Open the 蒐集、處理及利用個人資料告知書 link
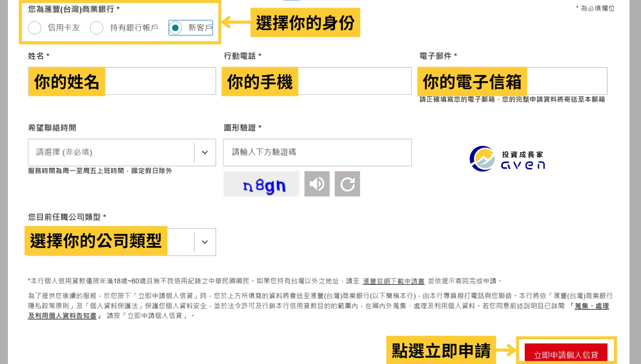This screenshot has height=364, width=641. (592, 306)
